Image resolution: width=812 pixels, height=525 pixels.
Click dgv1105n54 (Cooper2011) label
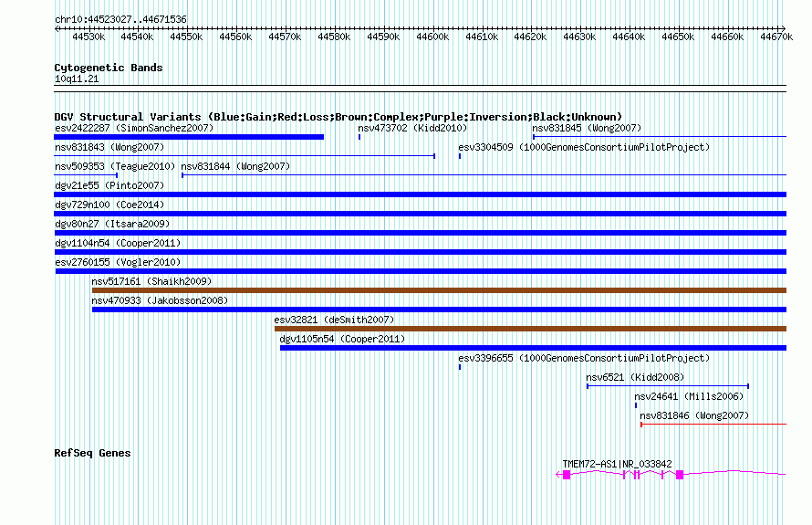(342, 339)
